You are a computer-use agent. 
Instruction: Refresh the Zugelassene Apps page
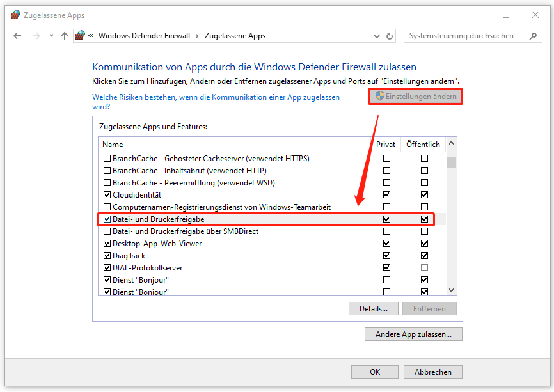(390, 36)
